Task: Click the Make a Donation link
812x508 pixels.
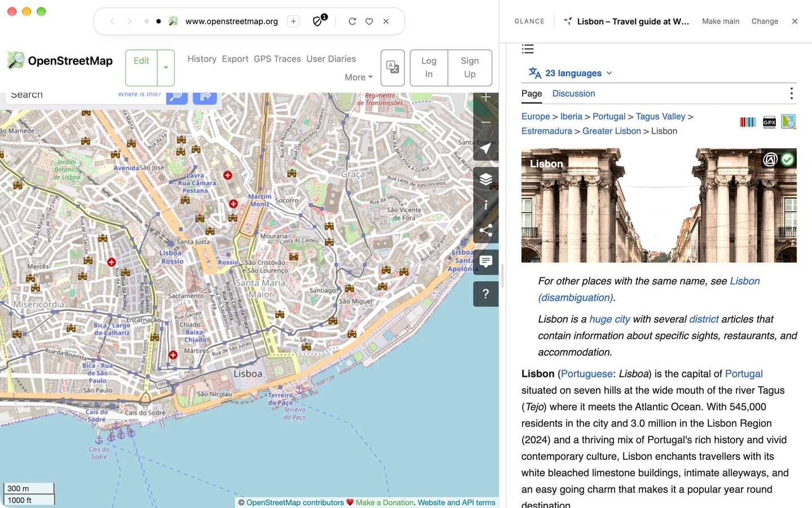Action: [385, 502]
